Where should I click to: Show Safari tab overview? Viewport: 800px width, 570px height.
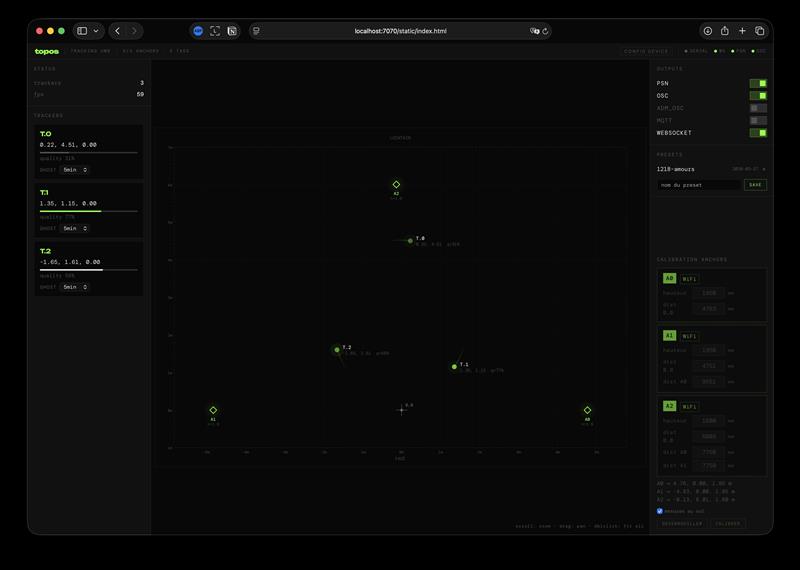click(760, 31)
